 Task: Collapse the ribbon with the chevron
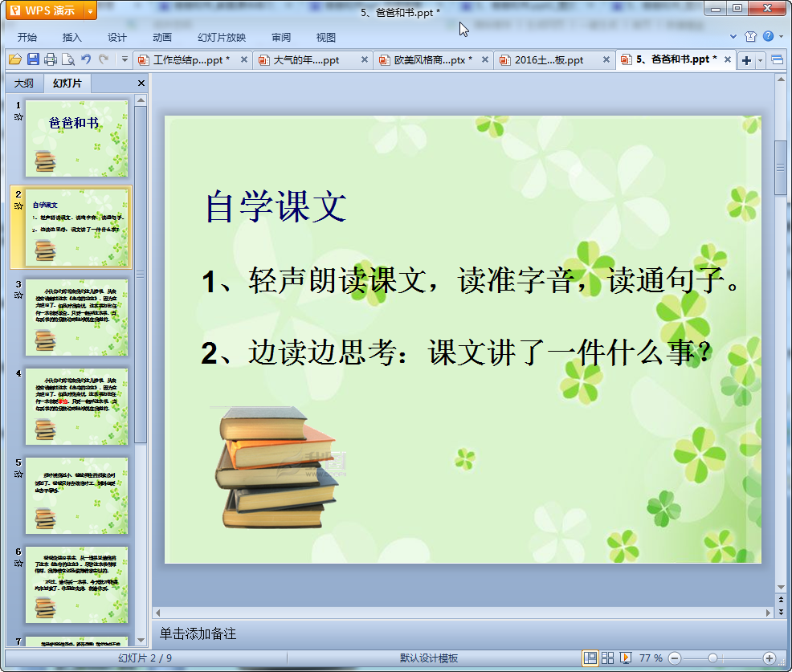click(x=733, y=37)
